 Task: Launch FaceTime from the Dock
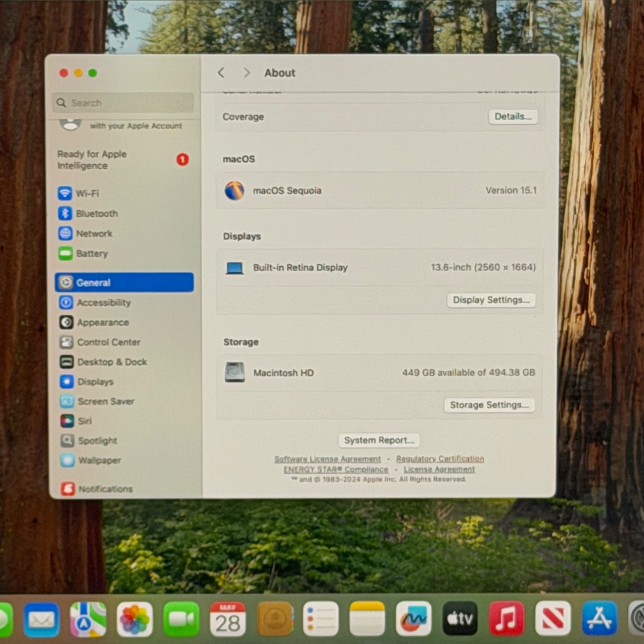pos(181,620)
